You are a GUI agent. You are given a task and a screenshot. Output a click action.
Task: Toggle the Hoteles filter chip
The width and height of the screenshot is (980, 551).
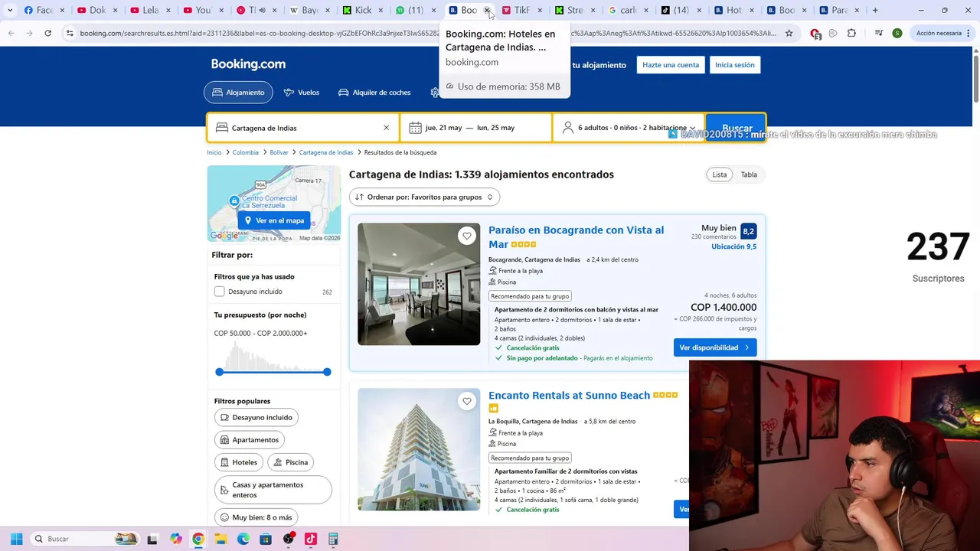click(x=239, y=461)
